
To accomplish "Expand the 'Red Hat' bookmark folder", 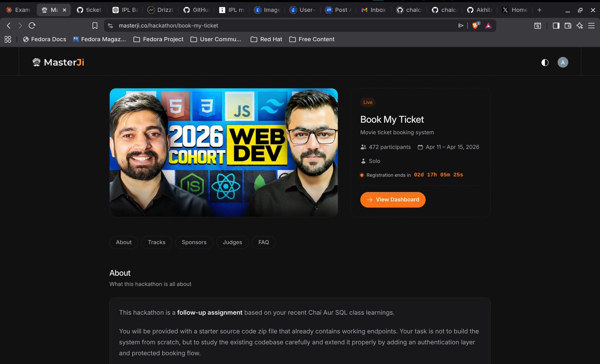I will [x=266, y=39].
